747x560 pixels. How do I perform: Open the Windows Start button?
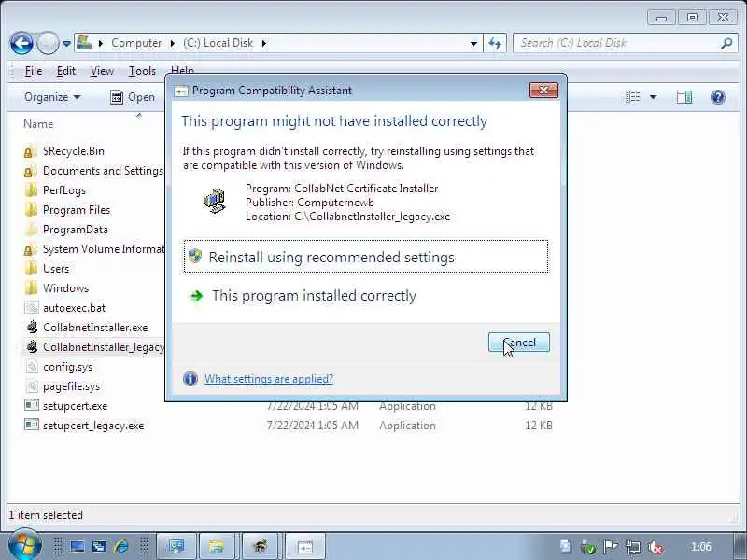point(24,546)
